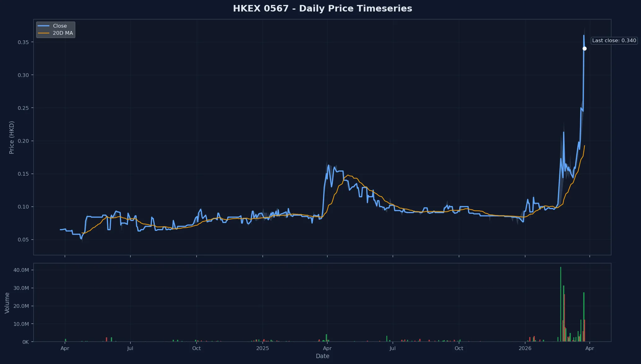641x364 pixels.
Task: Click the Last close: 0.340 annotation
Action: (x=614, y=40)
